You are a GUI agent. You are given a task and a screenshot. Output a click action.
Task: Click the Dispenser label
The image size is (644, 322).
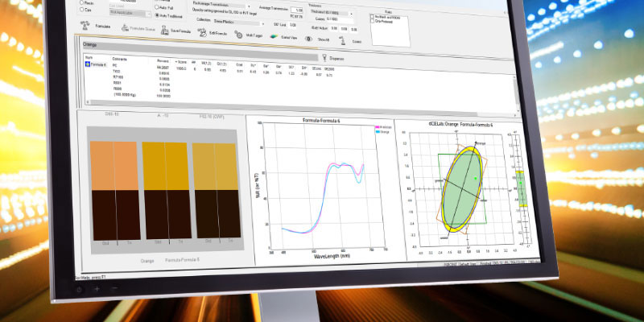click(336, 59)
